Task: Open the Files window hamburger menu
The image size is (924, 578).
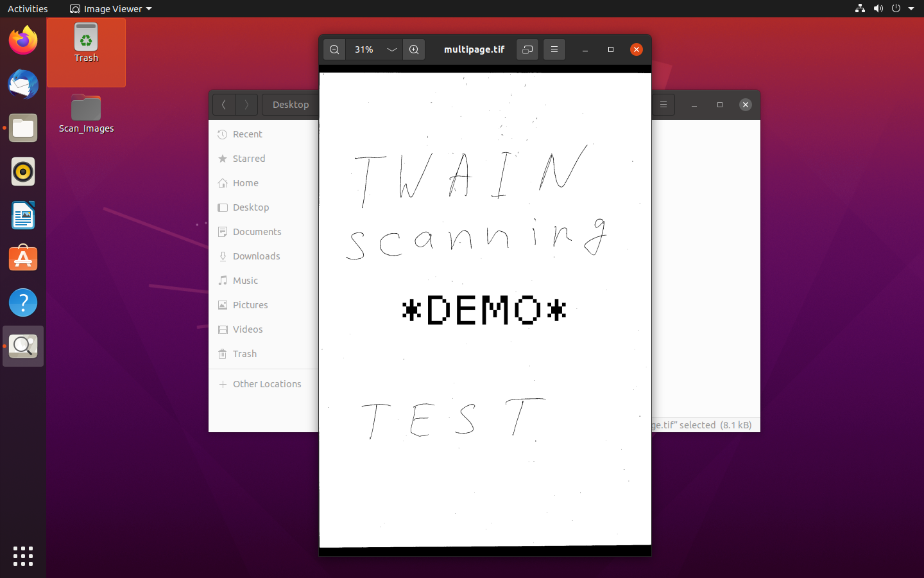Action: click(663, 105)
